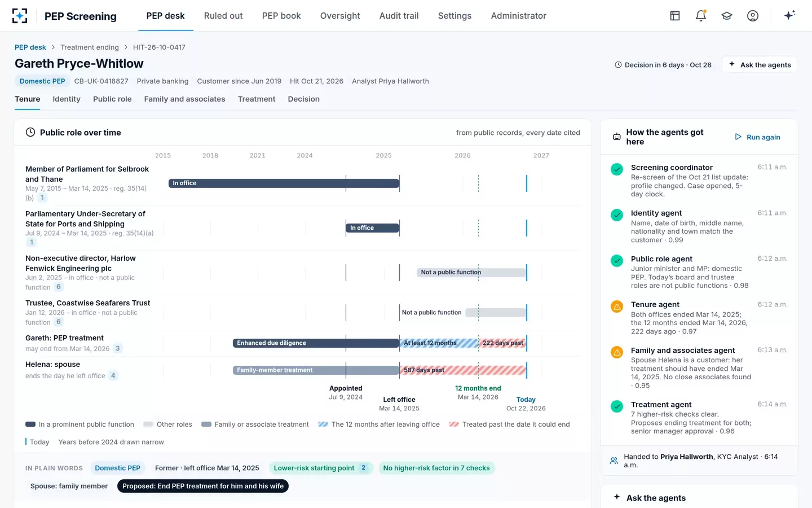The height and width of the screenshot is (508, 812).
Task: Click the PEP Screening logo icon
Action: 20,16
